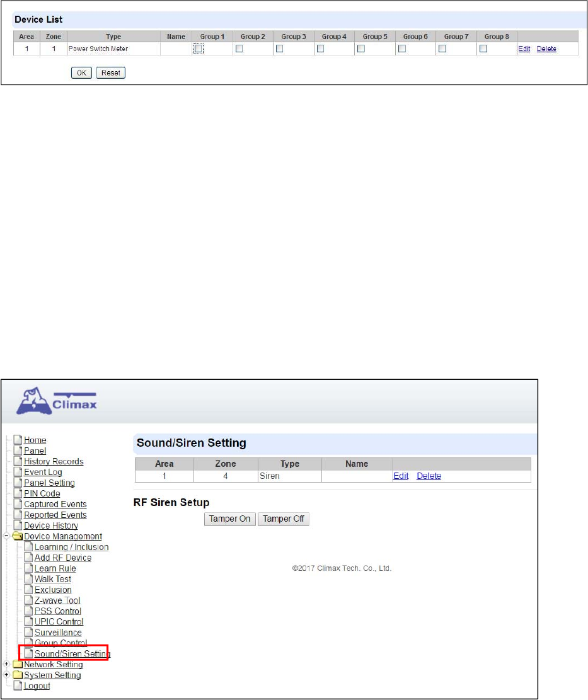Click the Power Switch Meter type cell
Screen dimensions: 588x700
click(x=113, y=49)
